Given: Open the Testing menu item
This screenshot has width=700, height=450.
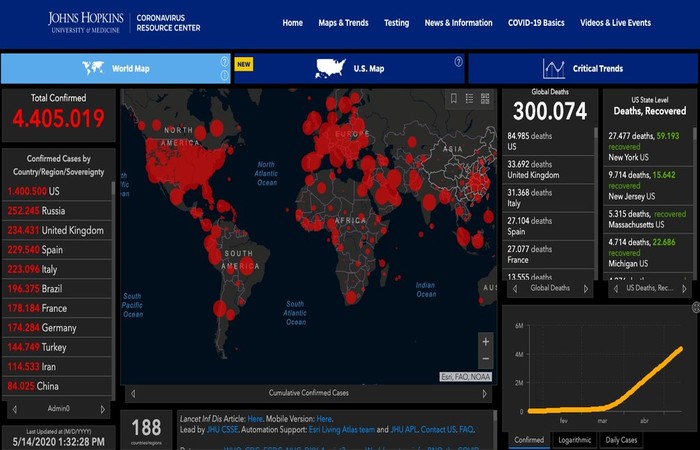Looking at the screenshot, I should coord(396,23).
